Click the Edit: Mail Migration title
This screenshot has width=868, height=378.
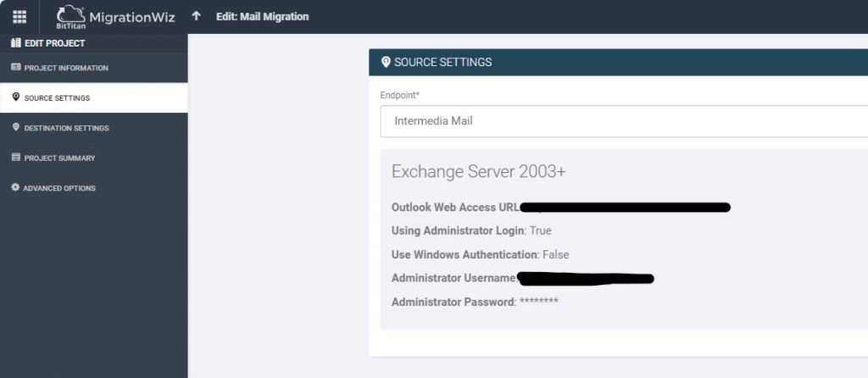click(x=263, y=17)
